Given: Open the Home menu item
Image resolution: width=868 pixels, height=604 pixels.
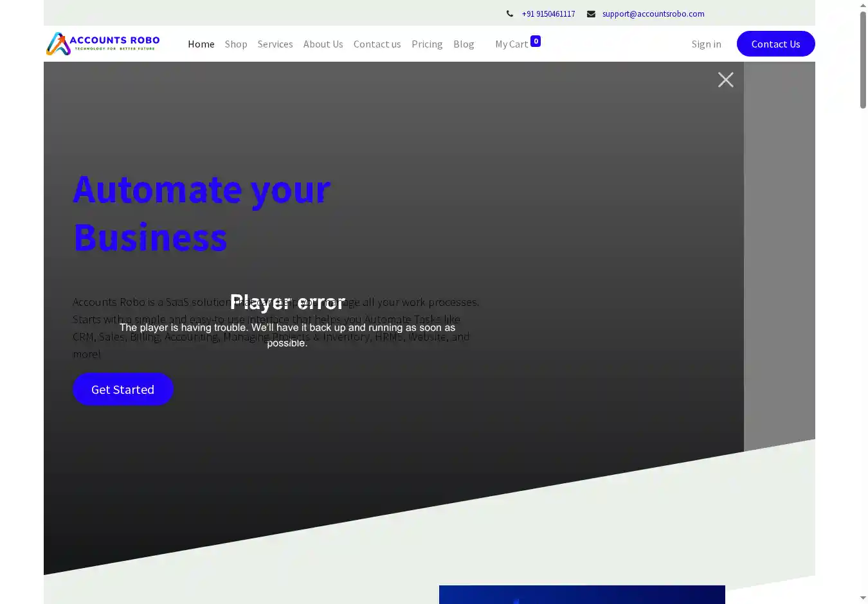Looking at the screenshot, I should tap(201, 44).
